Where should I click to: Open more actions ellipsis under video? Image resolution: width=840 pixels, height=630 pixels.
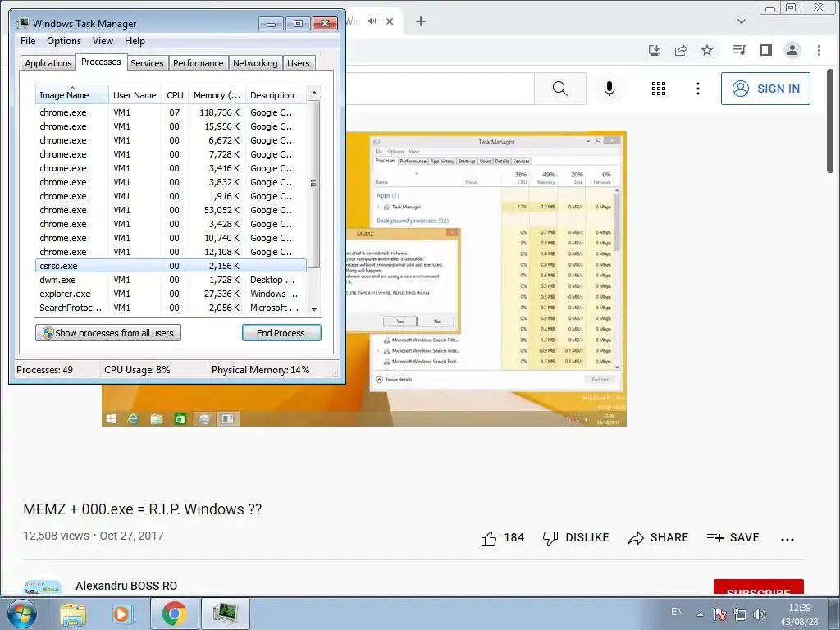coord(787,539)
